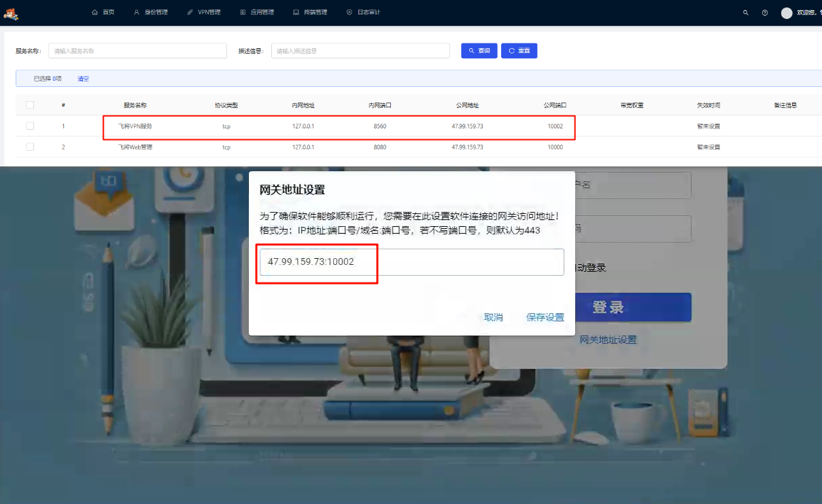The width and height of the screenshot is (822, 504).
Task: Click the terminal icon beside 终端管理
Action: 294,12
